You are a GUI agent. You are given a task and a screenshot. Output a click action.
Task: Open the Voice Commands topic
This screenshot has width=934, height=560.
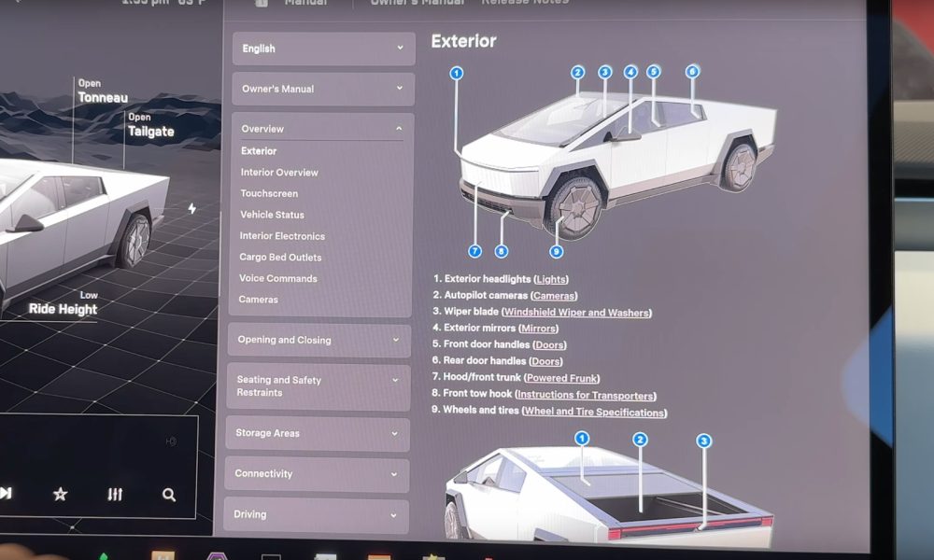(277, 278)
